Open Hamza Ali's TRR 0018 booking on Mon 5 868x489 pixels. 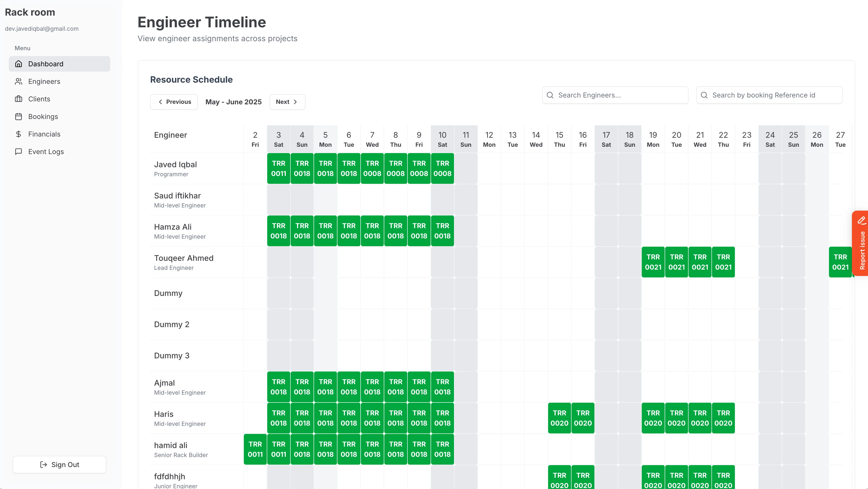pyautogui.click(x=325, y=231)
